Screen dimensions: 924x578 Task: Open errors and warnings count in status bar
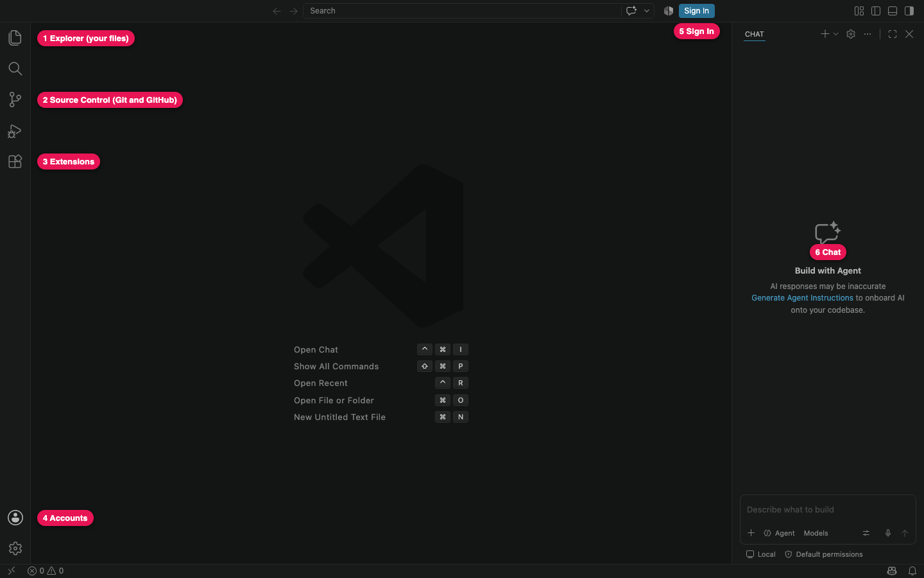[46, 571]
